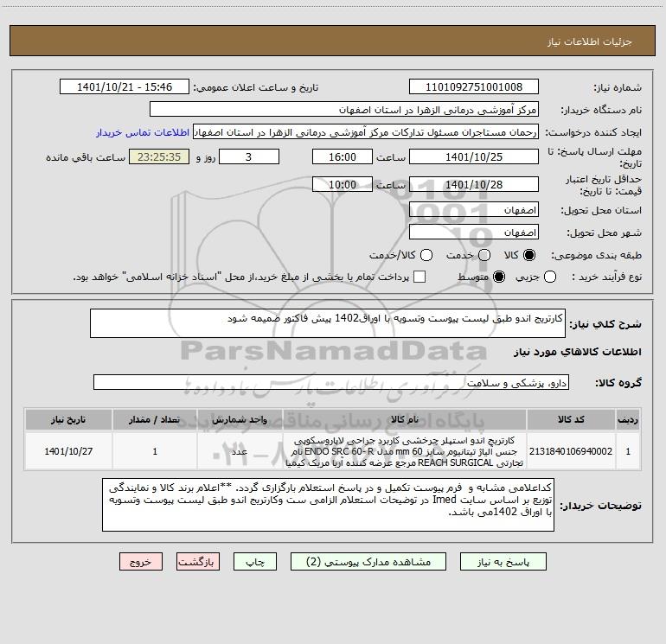This screenshot has width=666, height=644.
Task: Click the تاریخ نیاز column header
Action: point(68,419)
